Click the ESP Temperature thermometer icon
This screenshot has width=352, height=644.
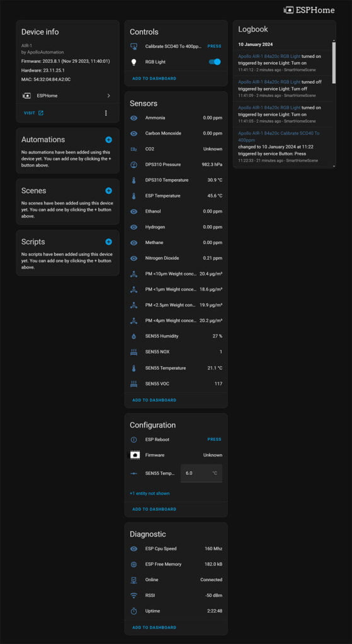(x=133, y=196)
